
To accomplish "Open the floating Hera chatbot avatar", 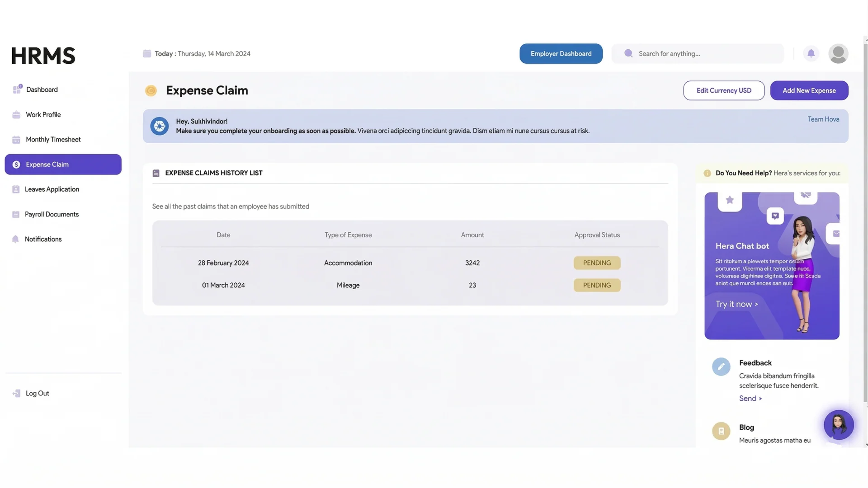I will pos(839,425).
